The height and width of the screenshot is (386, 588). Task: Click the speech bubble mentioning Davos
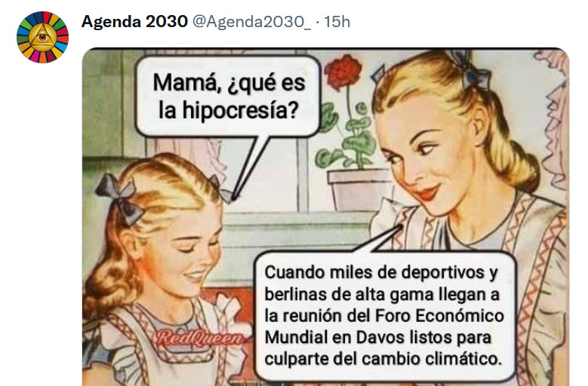click(x=383, y=316)
